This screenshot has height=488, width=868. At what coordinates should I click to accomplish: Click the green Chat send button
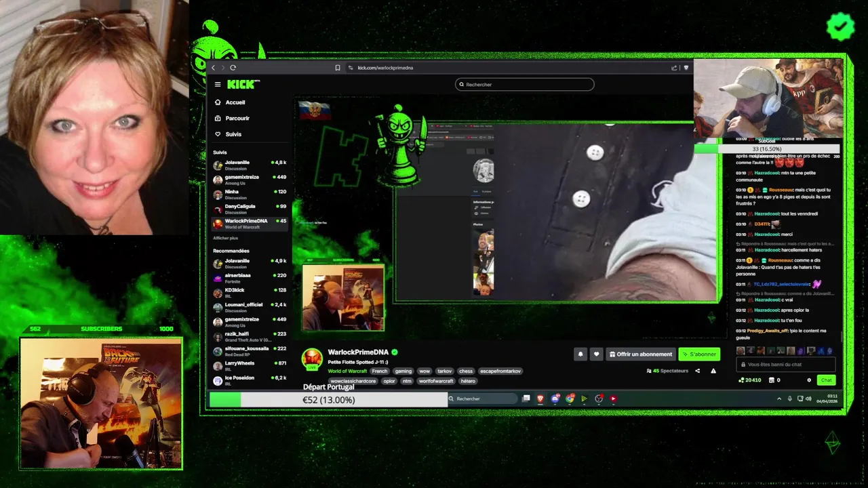(826, 380)
